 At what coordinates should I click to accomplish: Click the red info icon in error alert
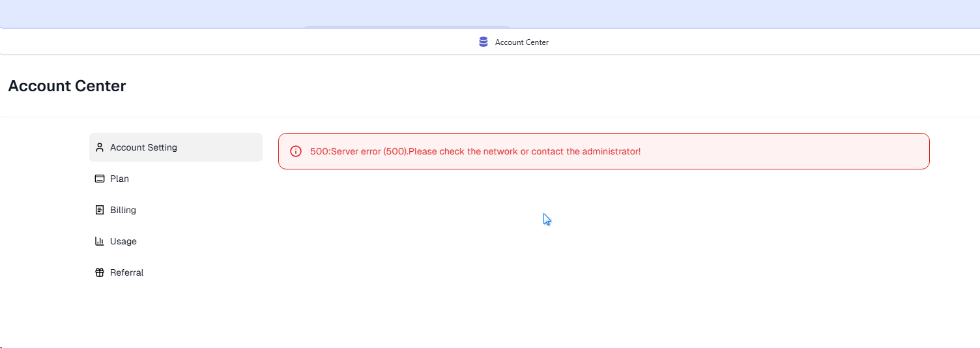click(x=296, y=151)
